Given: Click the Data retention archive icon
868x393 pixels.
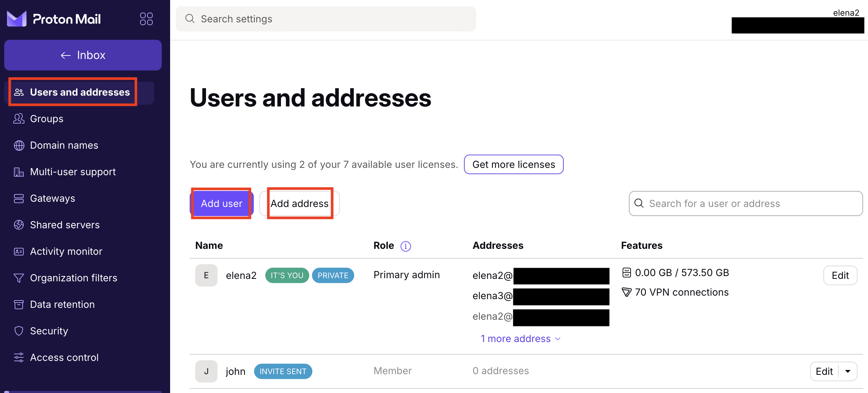Looking at the screenshot, I should (x=19, y=304).
